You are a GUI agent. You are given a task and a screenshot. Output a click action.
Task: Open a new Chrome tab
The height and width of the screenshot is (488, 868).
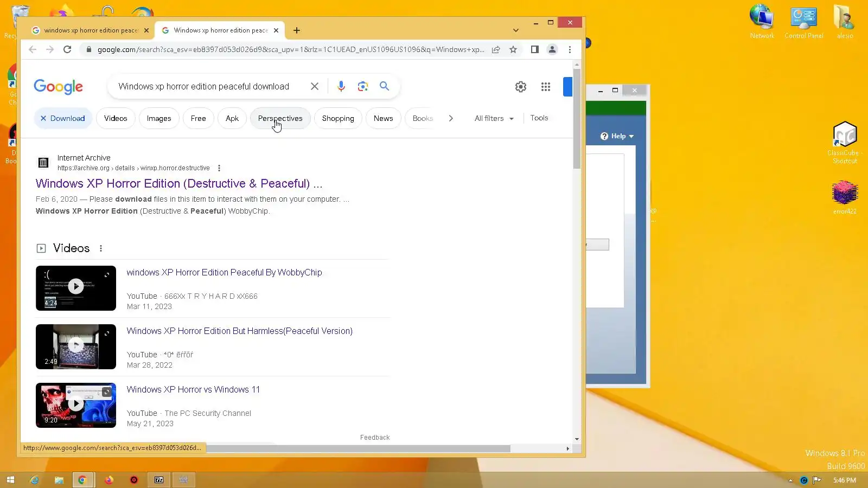click(297, 30)
